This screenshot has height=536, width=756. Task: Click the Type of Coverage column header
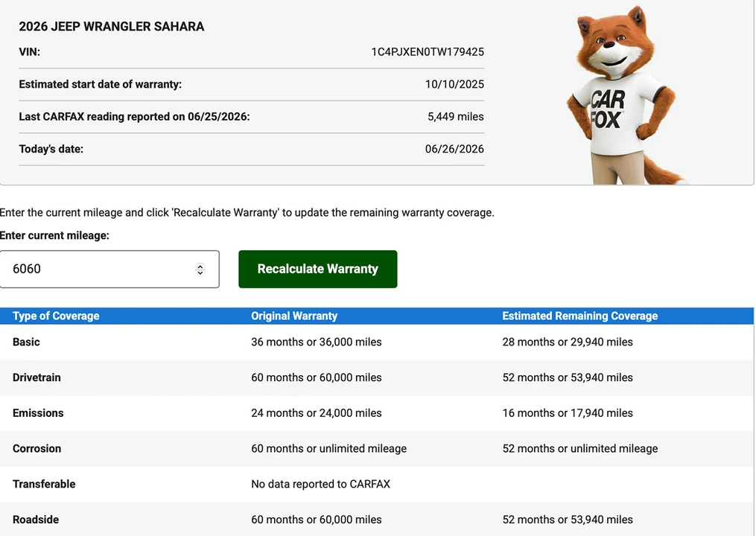tap(56, 316)
